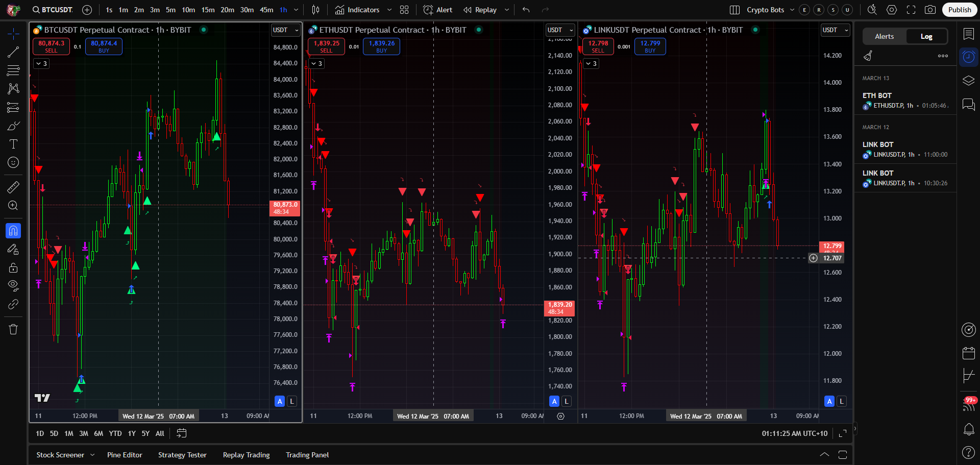The width and height of the screenshot is (980, 465).
Task: Toggle stay in drawing mode
Action: pos(13,249)
